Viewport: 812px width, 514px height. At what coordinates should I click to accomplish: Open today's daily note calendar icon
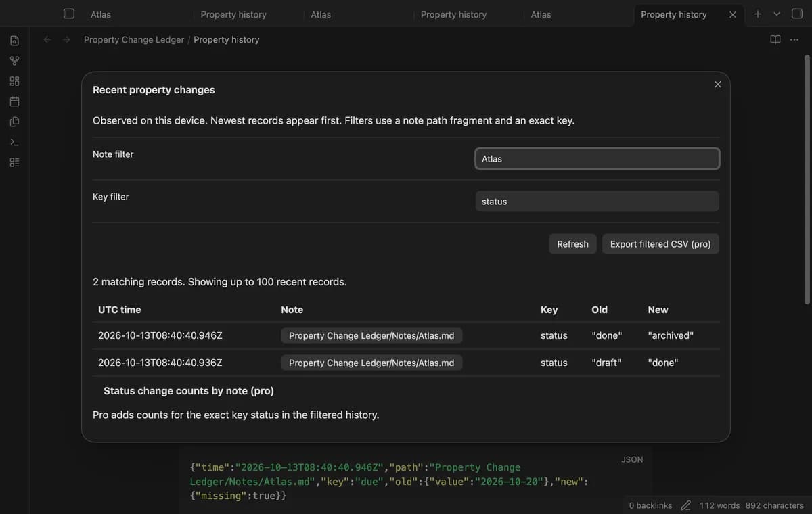coord(14,101)
